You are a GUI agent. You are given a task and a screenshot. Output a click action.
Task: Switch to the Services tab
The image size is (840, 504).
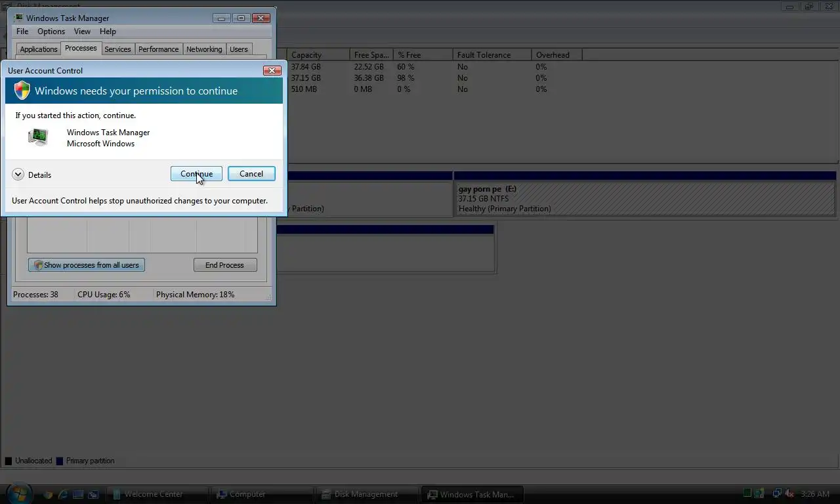pyautogui.click(x=118, y=49)
